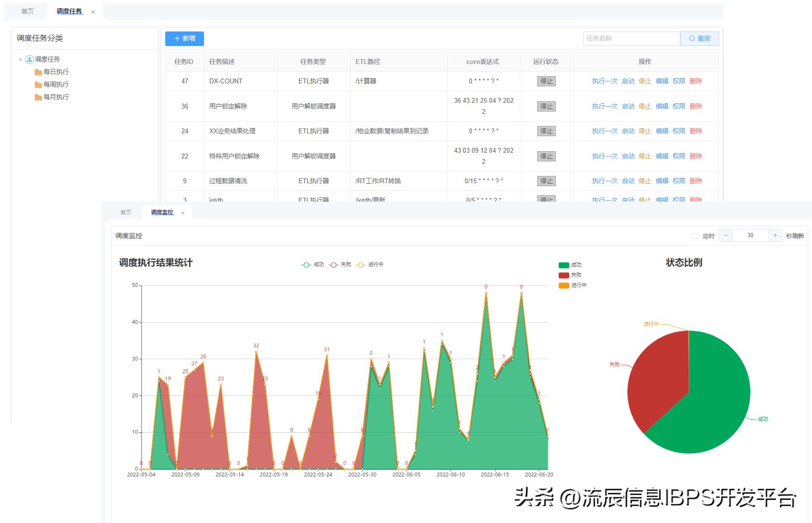
Task: Click the magnifier icon inside the 查询 button
Action: point(692,38)
